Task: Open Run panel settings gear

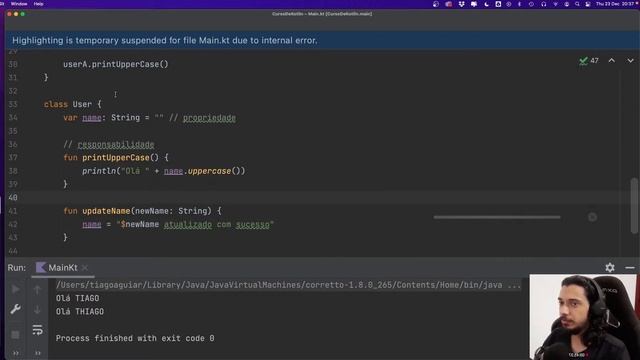Action: pos(610,267)
